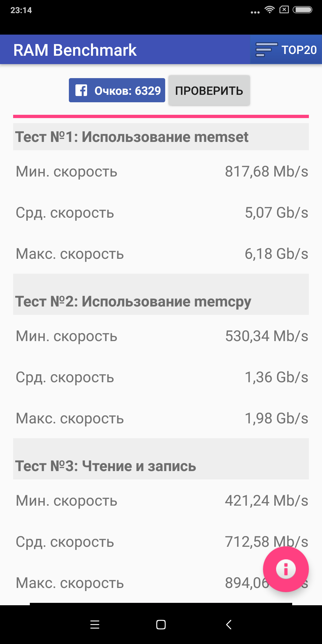
Task: Tap the battery indicator in status bar
Action: (302, 10)
